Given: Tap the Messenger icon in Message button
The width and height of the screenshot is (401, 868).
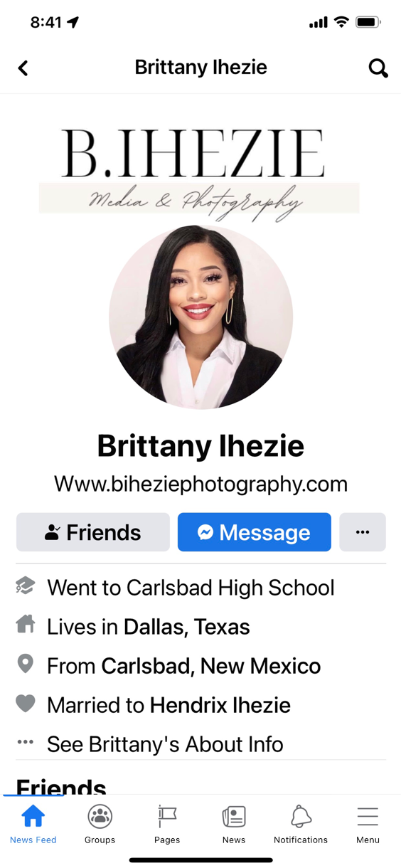Looking at the screenshot, I should (205, 532).
